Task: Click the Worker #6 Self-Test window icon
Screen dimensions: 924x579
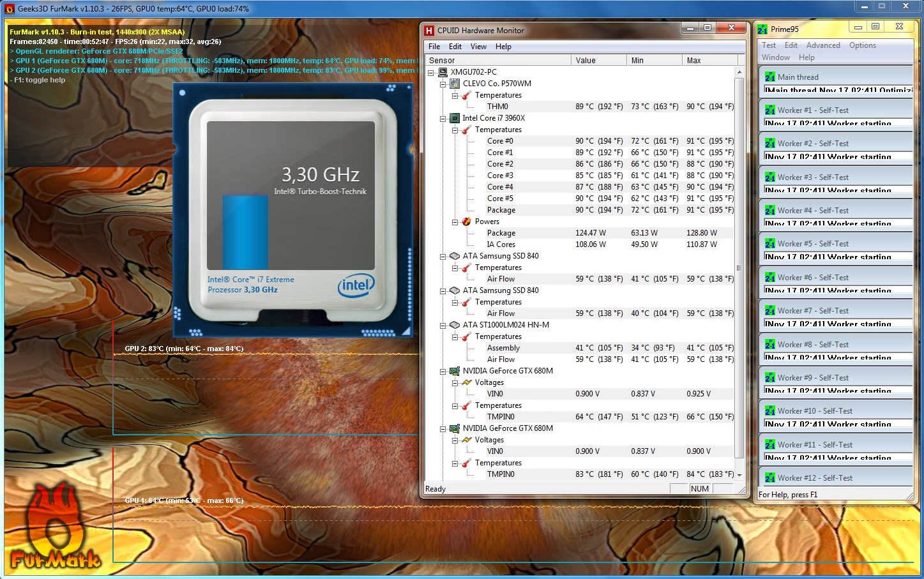Action: [770, 277]
